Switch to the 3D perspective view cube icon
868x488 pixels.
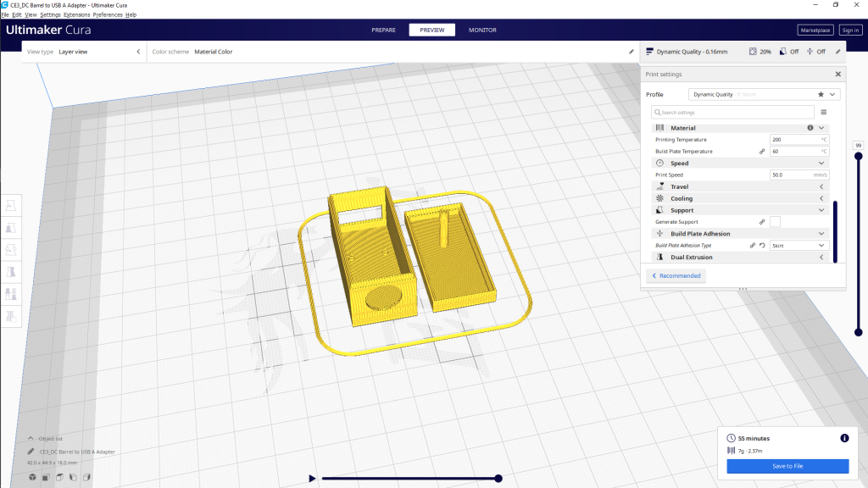tap(32, 478)
